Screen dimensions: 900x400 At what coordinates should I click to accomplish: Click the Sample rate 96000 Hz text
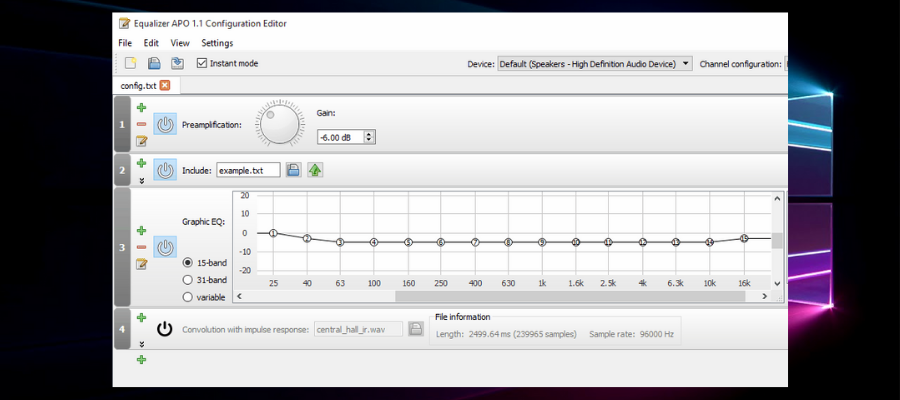[631, 333]
